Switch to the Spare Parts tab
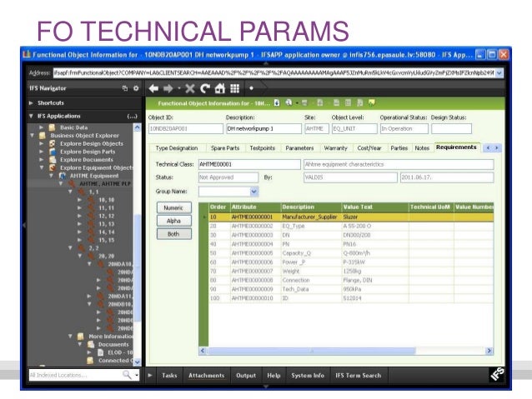Viewport: 532px width, 399px height. [225, 148]
